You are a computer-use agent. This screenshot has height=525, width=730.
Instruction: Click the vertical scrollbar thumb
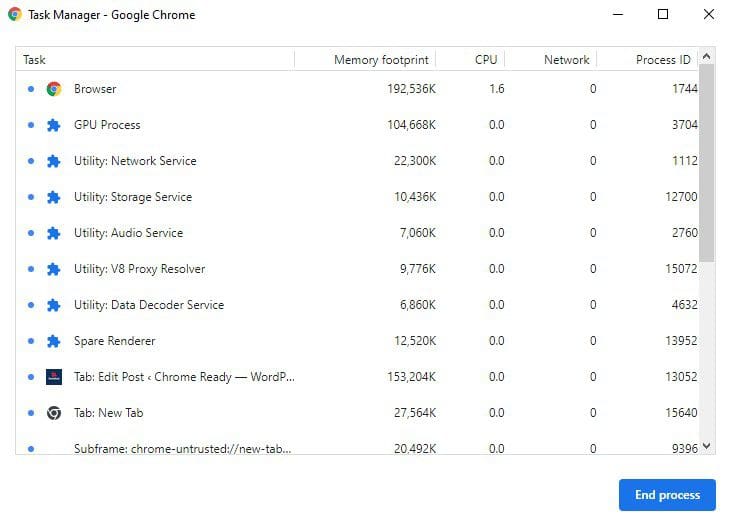[x=706, y=163]
